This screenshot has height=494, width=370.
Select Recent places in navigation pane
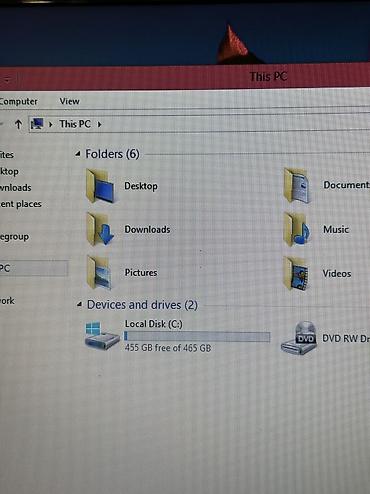point(21,204)
